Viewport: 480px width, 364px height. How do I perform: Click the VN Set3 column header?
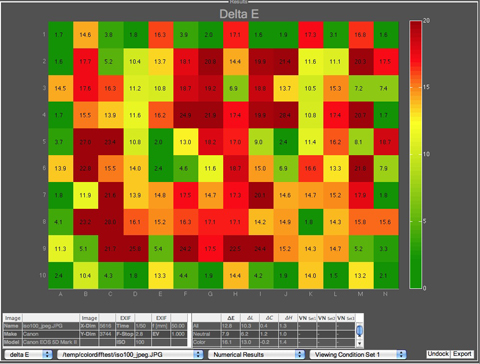(x=346, y=318)
